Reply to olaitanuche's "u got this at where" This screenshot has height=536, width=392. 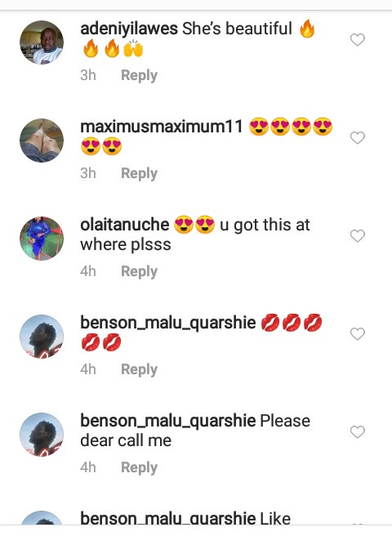[139, 271]
